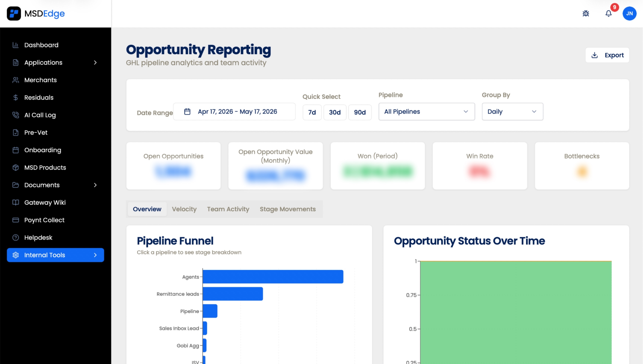
Task: Click the Gateway Wiki book icon
Action: click(x=16, y=203)
